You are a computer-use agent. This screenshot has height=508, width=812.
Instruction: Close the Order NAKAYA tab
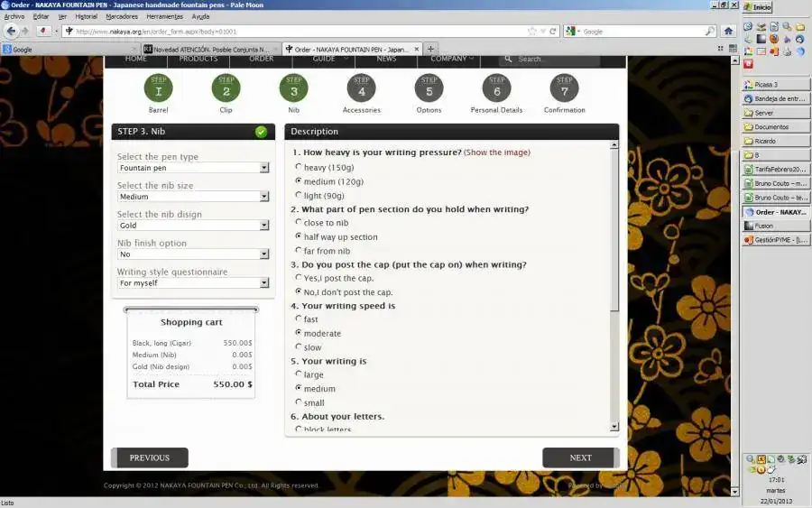coord(416,50)
